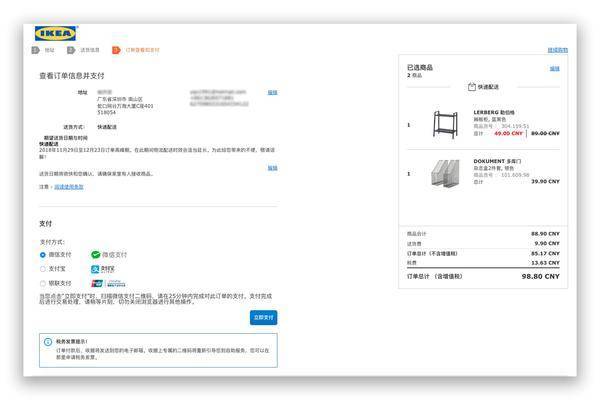Click the 13.63 CNY tax amount

point(545,263)
